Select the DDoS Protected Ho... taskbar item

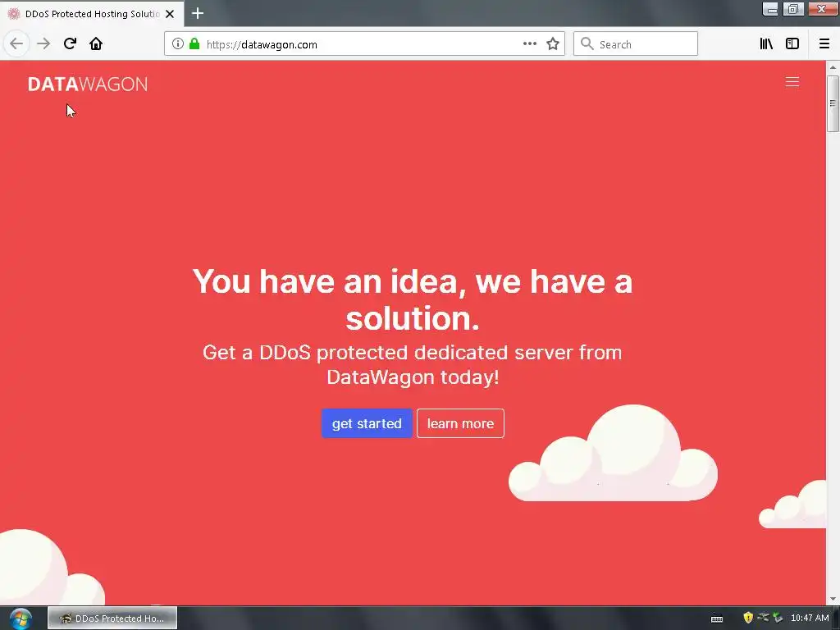click(x=112, y=619)
